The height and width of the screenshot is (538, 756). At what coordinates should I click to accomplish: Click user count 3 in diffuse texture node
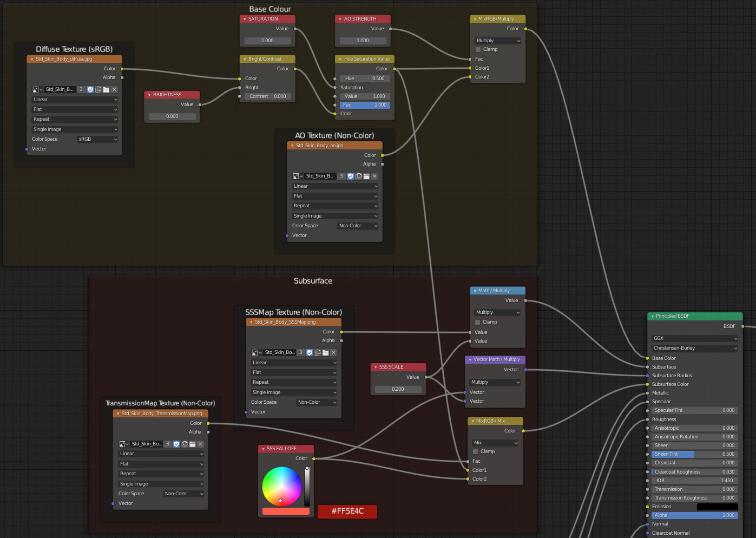tap(81, 89)
